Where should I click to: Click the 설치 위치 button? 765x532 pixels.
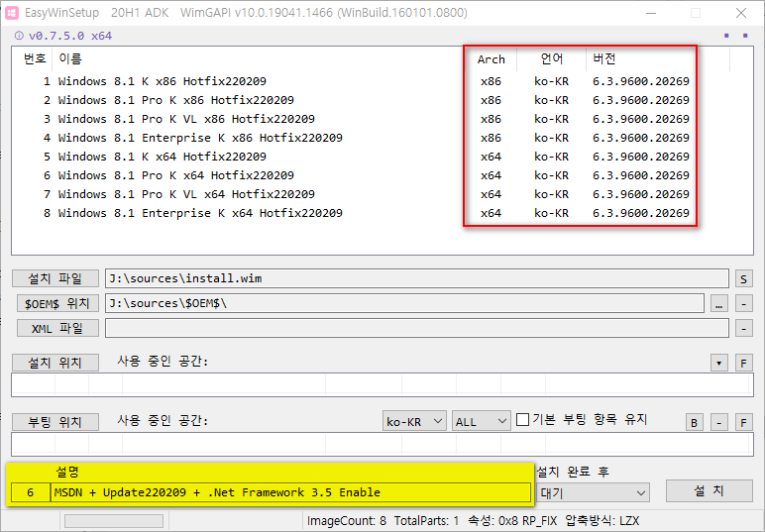(x=55, y=363)
